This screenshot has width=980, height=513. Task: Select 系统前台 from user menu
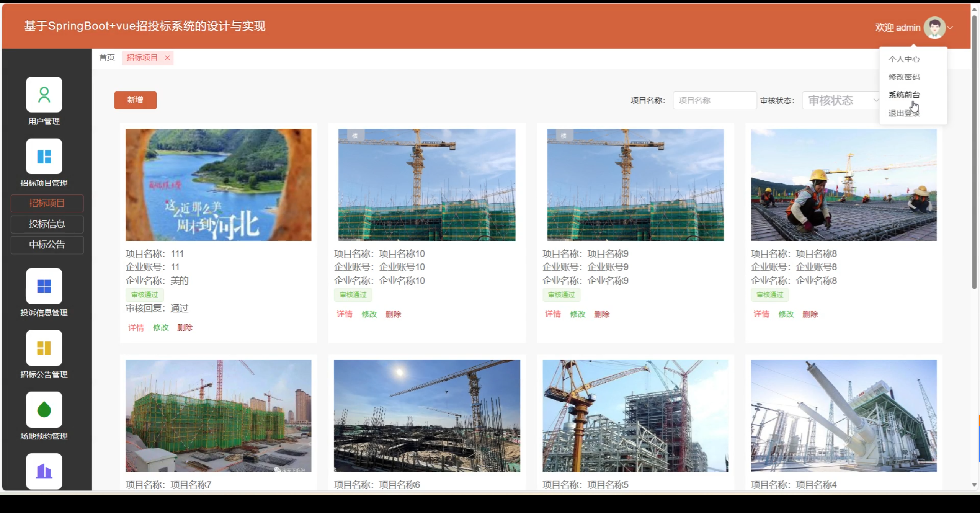pyautogui.click(x=904, y=95)
